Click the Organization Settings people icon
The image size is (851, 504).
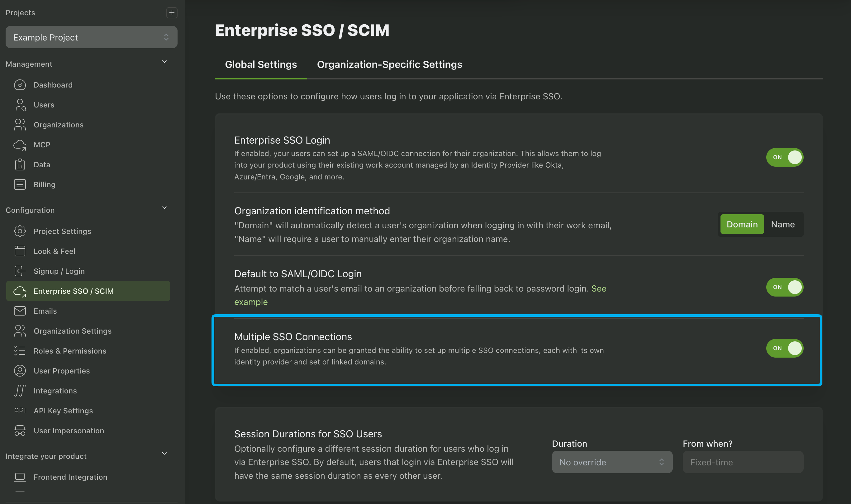[x=20, y=331]
